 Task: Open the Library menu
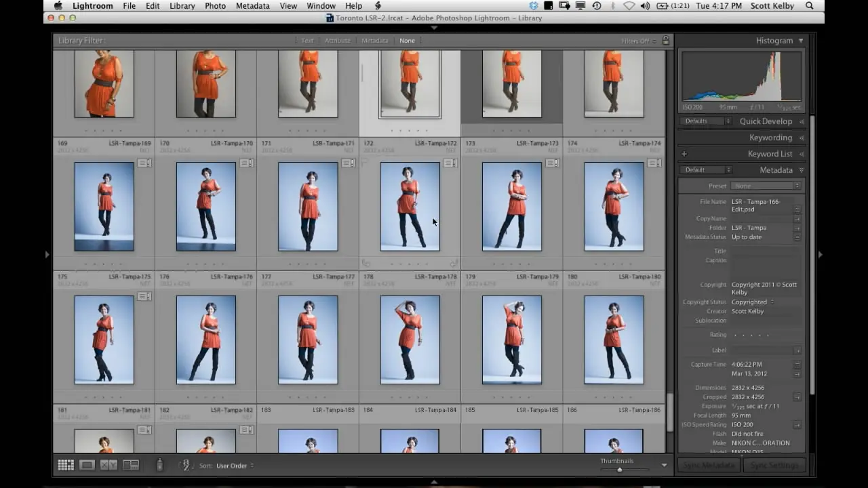(182, 6)
